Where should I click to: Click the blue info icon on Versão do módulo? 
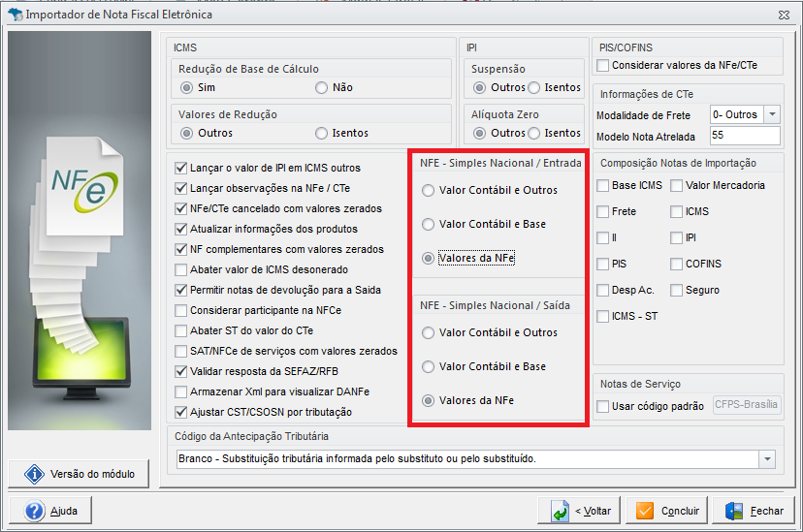(34, 474)
